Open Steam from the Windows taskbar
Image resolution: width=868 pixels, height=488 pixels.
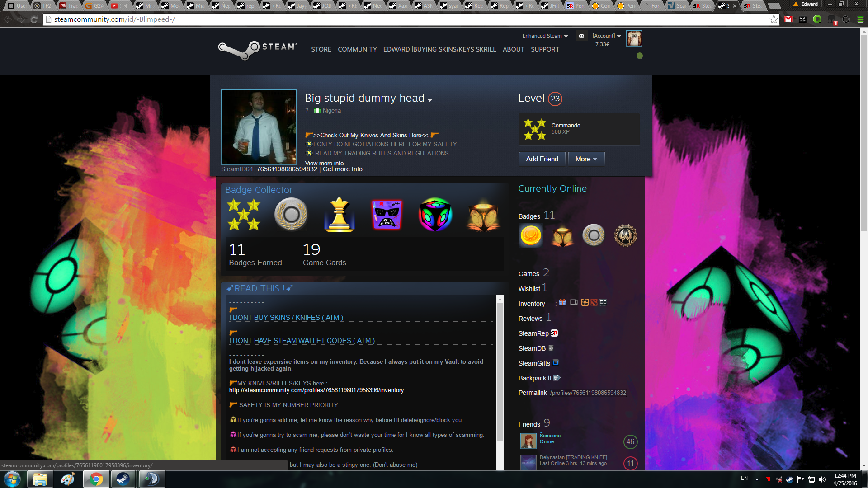coord(123,479)
